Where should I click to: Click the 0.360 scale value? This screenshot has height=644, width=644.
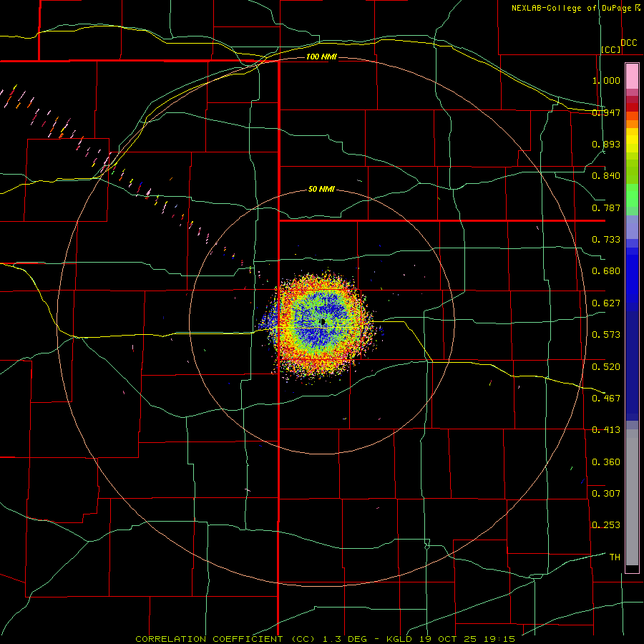(x=606, y=462)
